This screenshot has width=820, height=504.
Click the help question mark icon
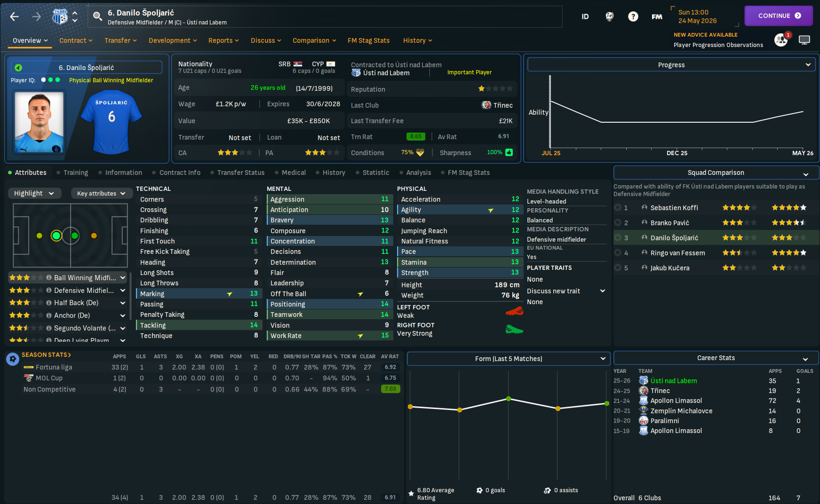[633, 16]
